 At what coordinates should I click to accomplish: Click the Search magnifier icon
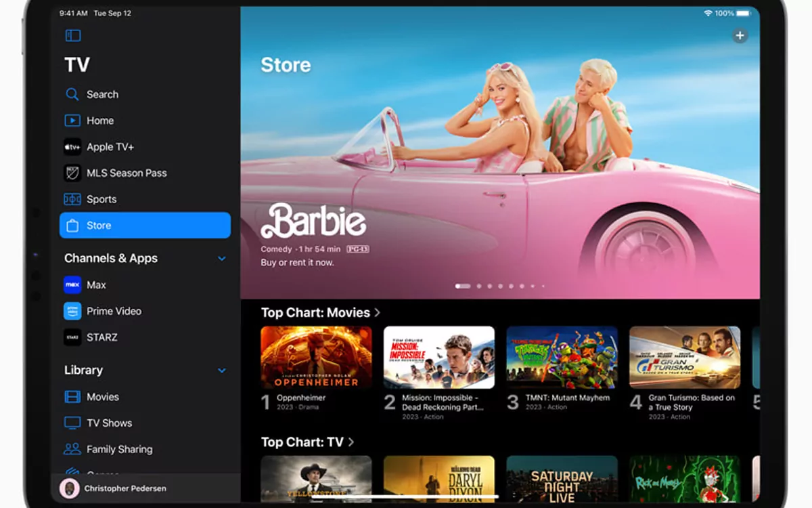click(x=72, y=94)
